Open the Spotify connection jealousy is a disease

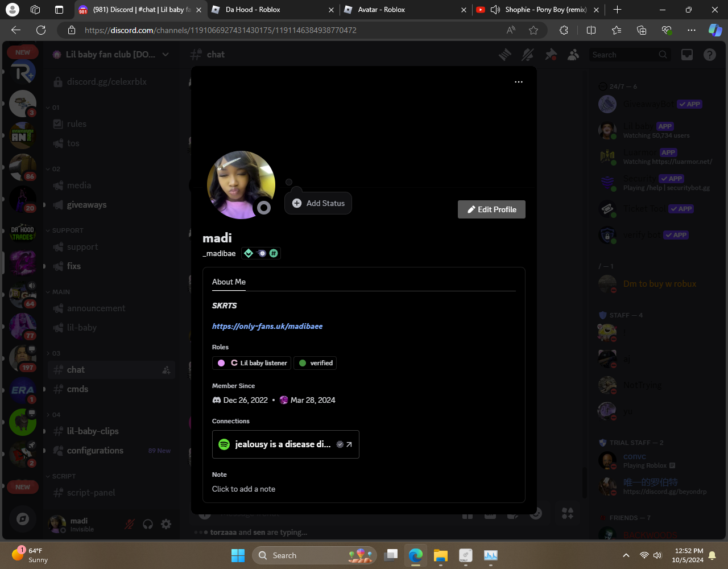click(x=286, y=444)
